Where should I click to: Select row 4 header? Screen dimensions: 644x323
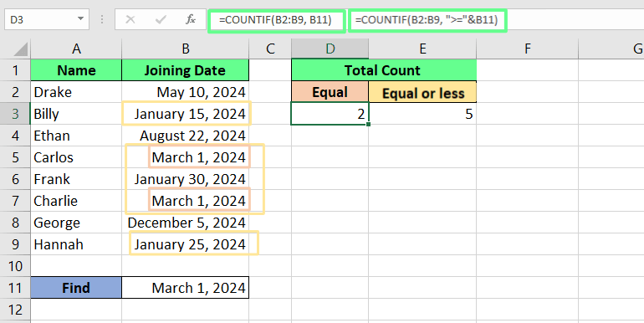click(15, 136)
